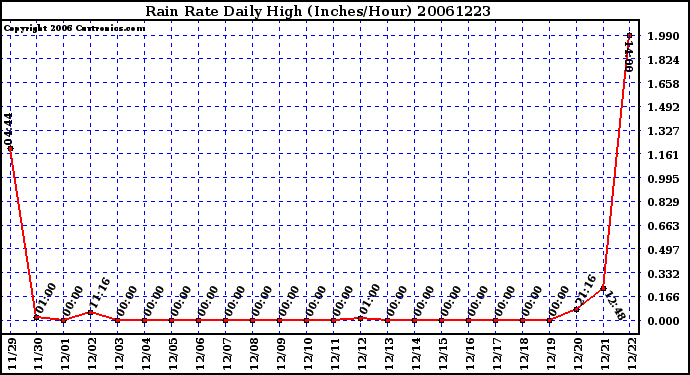Click the Copyright 2006 Cartronics.com text

coord(74,28)
